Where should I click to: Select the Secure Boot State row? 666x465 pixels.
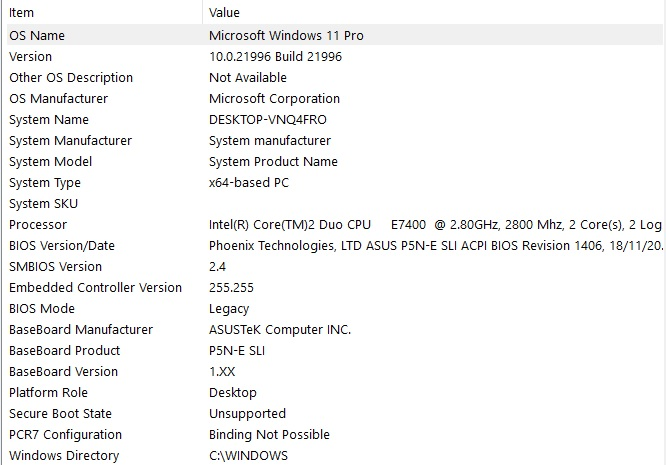335,414
